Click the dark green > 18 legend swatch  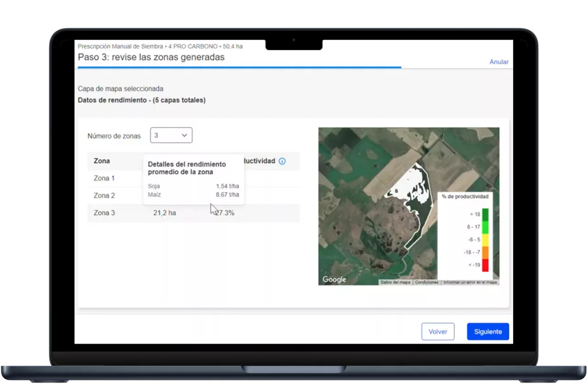485,214
